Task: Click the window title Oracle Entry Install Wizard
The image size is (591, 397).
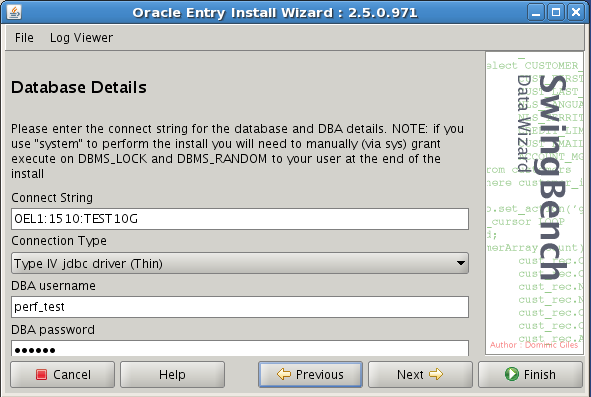Action: click(275, 13)
